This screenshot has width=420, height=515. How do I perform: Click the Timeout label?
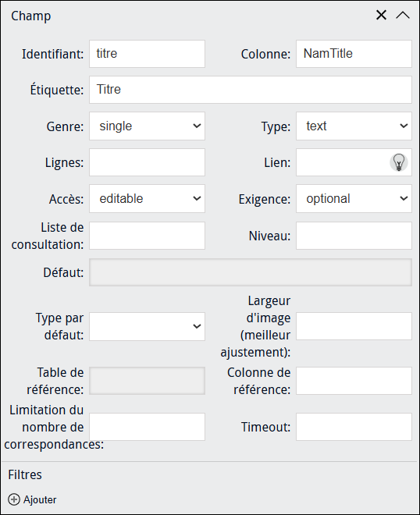tap(266, 427)
